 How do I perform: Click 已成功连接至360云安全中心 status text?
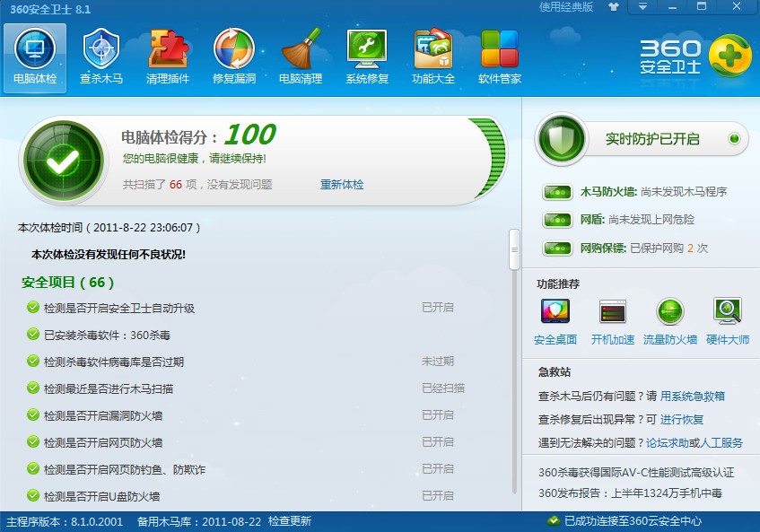(x=633, y=521)
